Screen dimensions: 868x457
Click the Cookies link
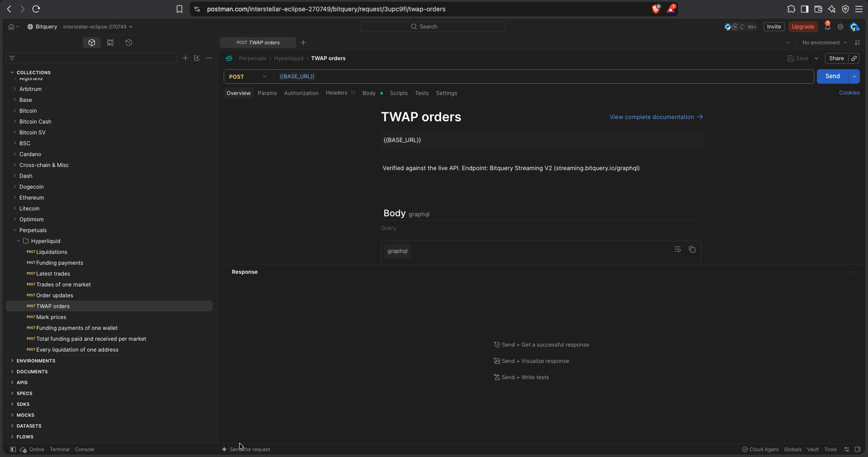[x=849, y=93]
